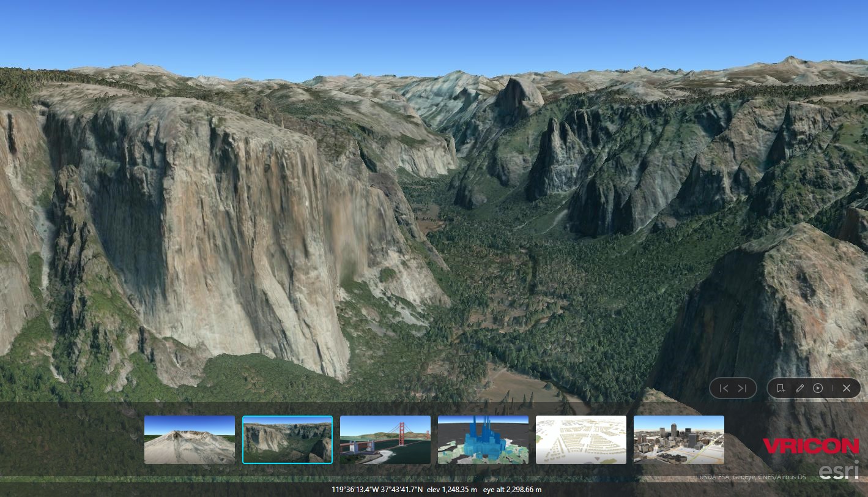Image resolution: width=868 pixels, height=497 pixels.
Task: Click the longitude latitude coordinates readout
Action: pyautogui.click(x=377, y=490)
